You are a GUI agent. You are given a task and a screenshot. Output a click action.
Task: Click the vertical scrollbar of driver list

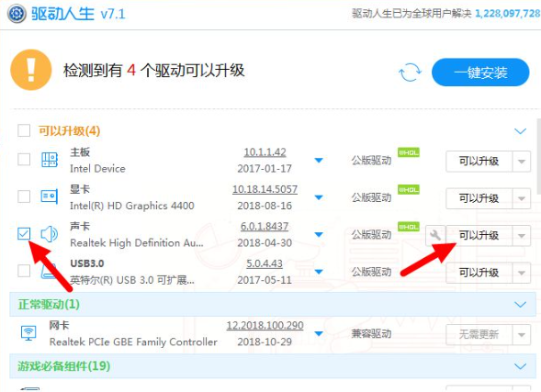538,157
